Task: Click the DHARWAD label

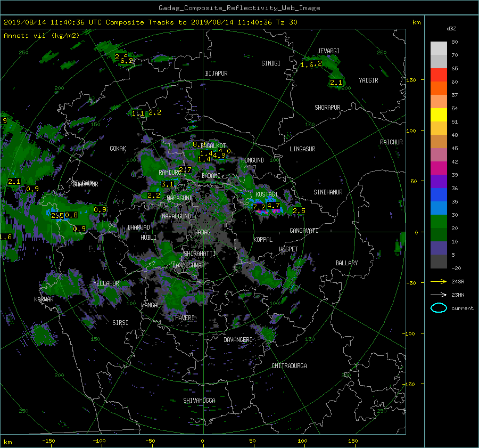Action: click(x=138, y=227)
